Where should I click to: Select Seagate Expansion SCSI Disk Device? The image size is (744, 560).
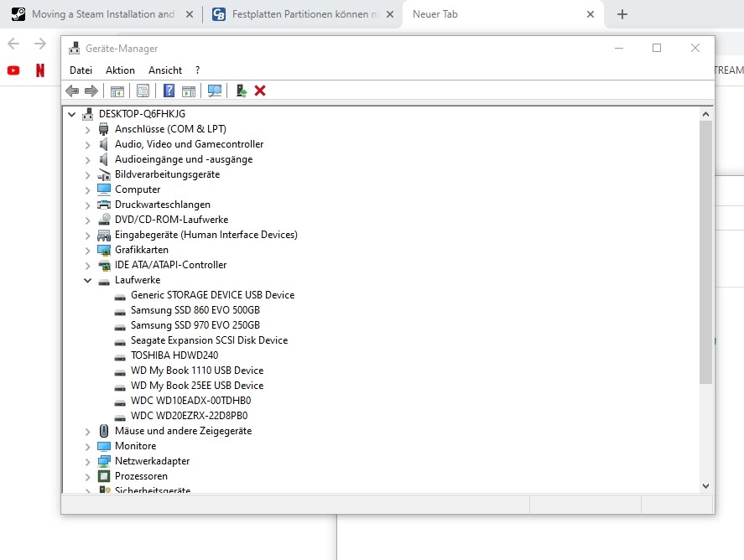point(209,340)
